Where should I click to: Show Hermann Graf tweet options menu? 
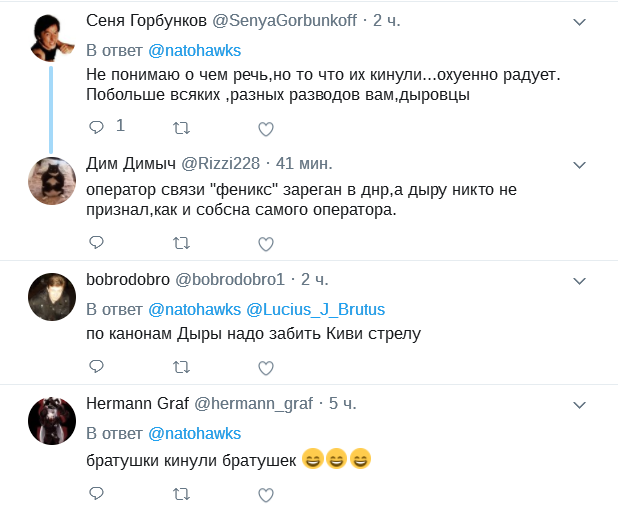tap(578, 404)
